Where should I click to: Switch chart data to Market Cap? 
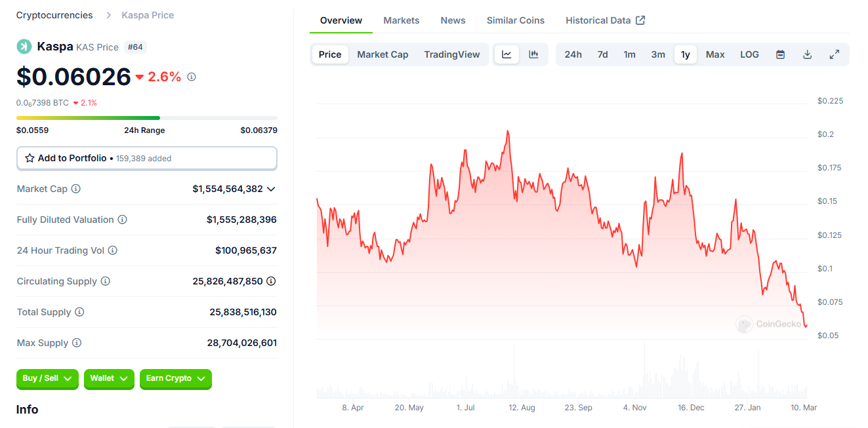[x=382, y=54]
